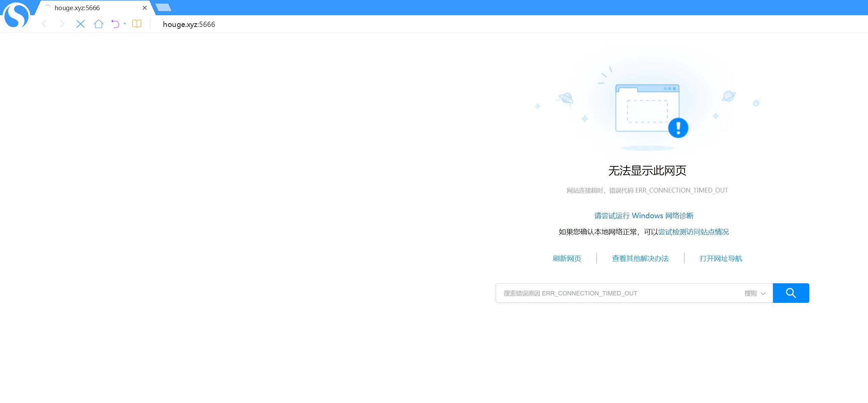Open a new tab with the tab button
This screenshot has height=403, width=868.
click(x=164, y=7)
